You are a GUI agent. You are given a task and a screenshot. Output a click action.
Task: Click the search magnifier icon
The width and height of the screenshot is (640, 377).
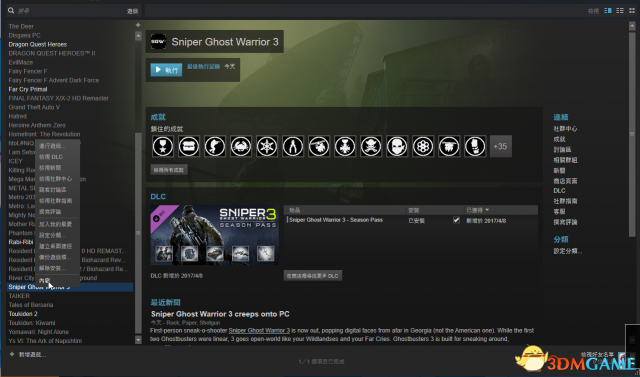11,11
